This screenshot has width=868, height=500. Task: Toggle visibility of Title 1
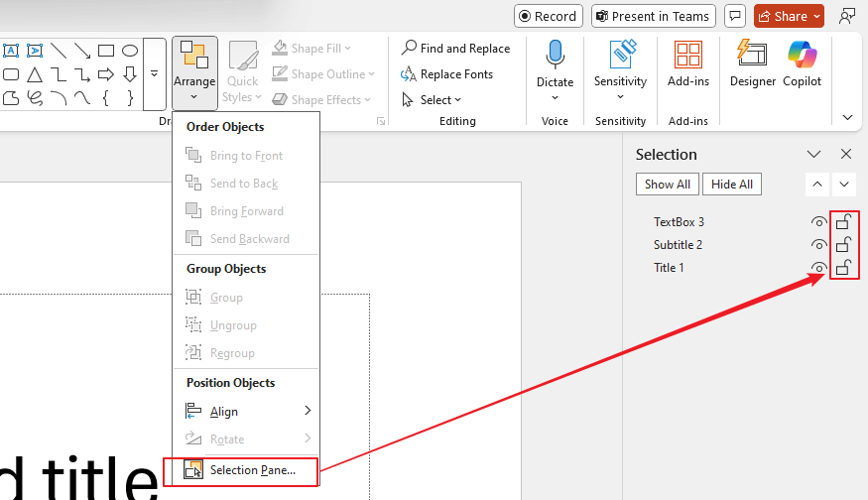click(818, 268)
